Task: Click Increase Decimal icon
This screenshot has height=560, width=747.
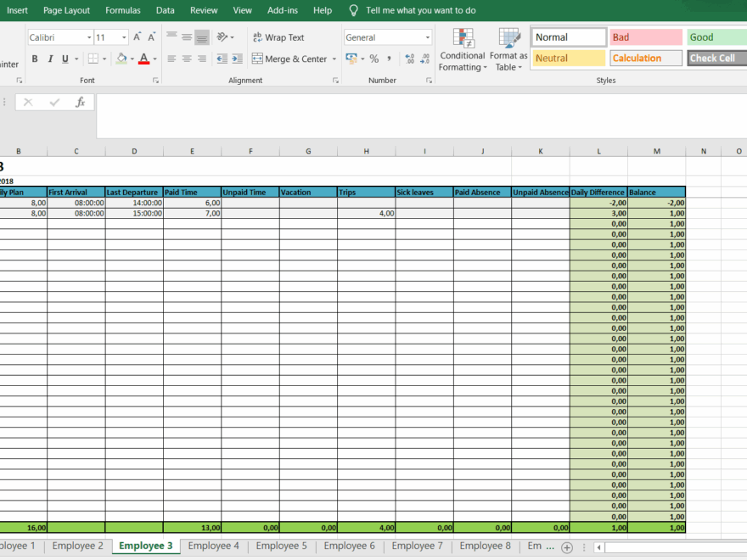Action: 410,59
